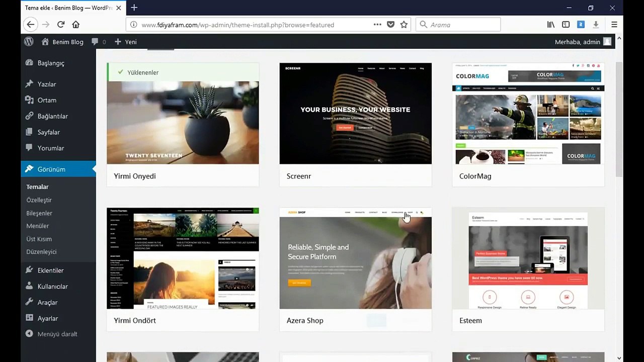
Task: Open Bileşenler widgets link
Action: 39,213
